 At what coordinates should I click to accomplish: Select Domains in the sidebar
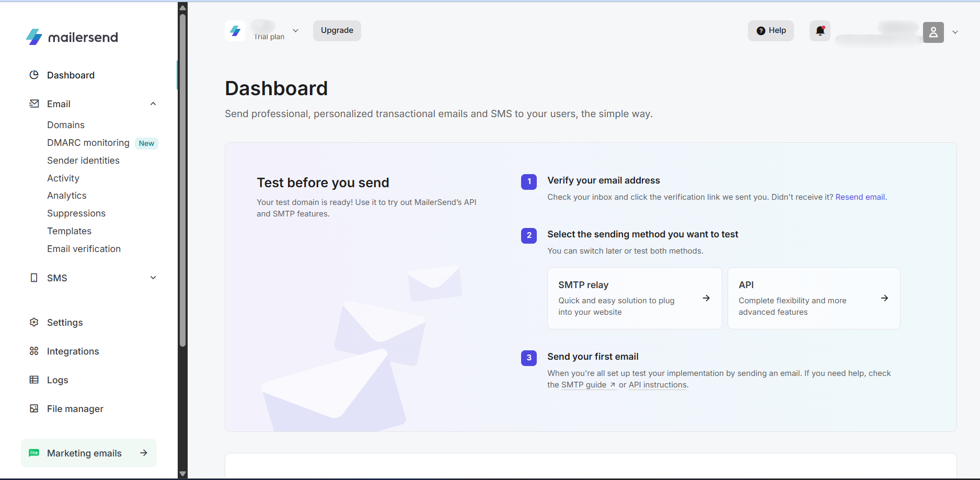pyautogui.click(x=66, y=125)
